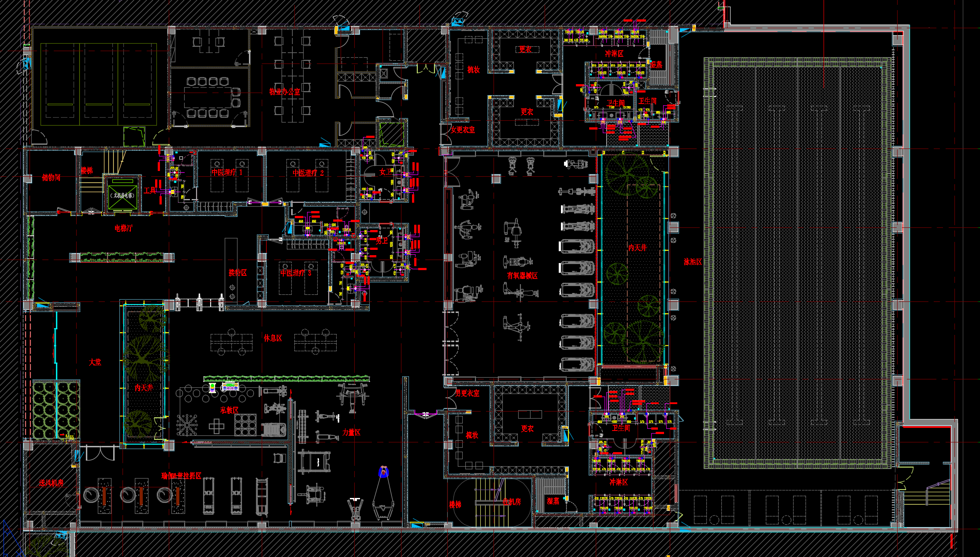Click the 有氧器械区 cardio zone label
Image resolution: width=980 pixels, height=557 pixels.
[522, 276]
